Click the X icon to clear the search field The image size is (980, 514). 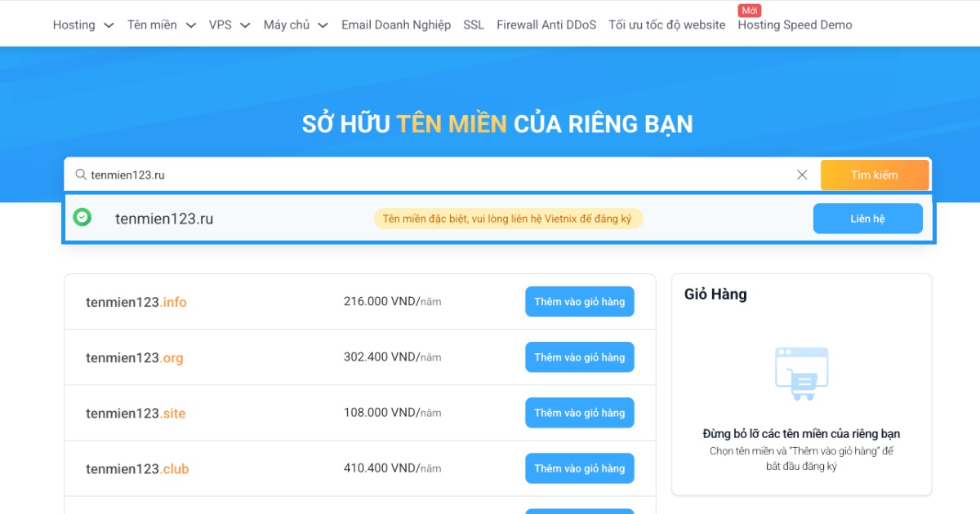(802, 174)
